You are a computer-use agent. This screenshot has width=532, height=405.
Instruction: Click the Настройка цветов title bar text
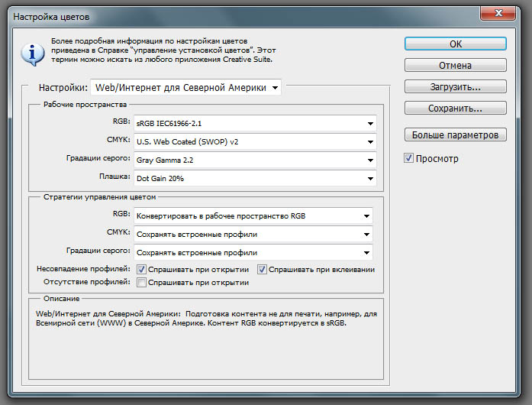pos(51,17)
